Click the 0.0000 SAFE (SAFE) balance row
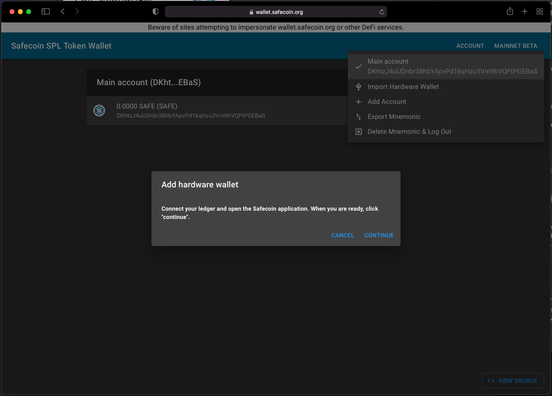Image resolution: width=552 pixels, height=396 pixels. click(x=217, y=111)
